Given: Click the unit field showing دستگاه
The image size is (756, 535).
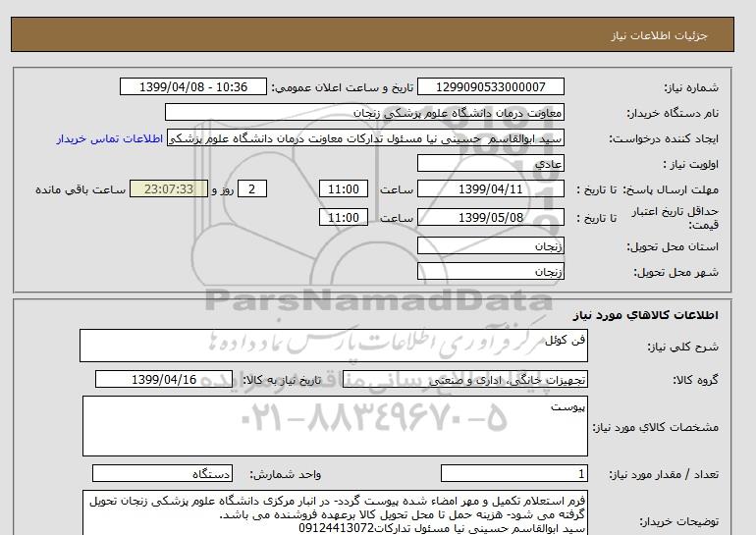Looking at the screenshot, I should coord(162,474).
